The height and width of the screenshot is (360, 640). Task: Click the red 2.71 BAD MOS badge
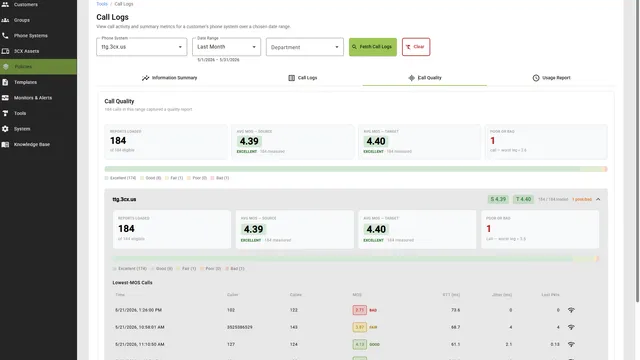[x=360, y=310]
